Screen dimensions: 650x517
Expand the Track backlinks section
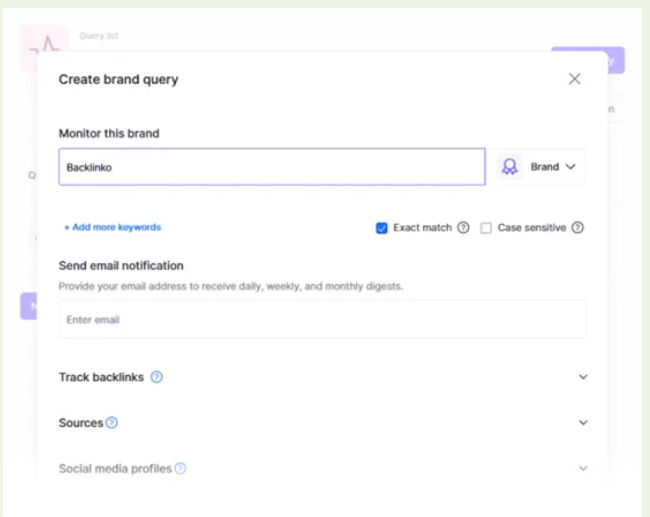tap(583, 377)
